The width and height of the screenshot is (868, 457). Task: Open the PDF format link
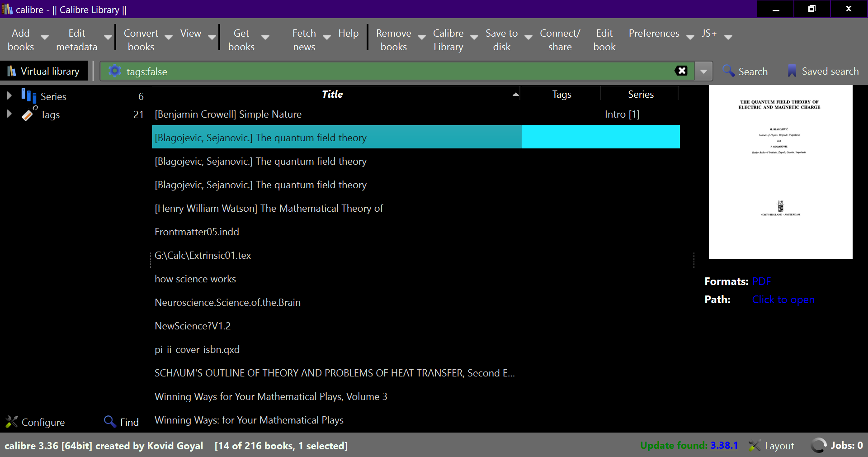point(761,281)
